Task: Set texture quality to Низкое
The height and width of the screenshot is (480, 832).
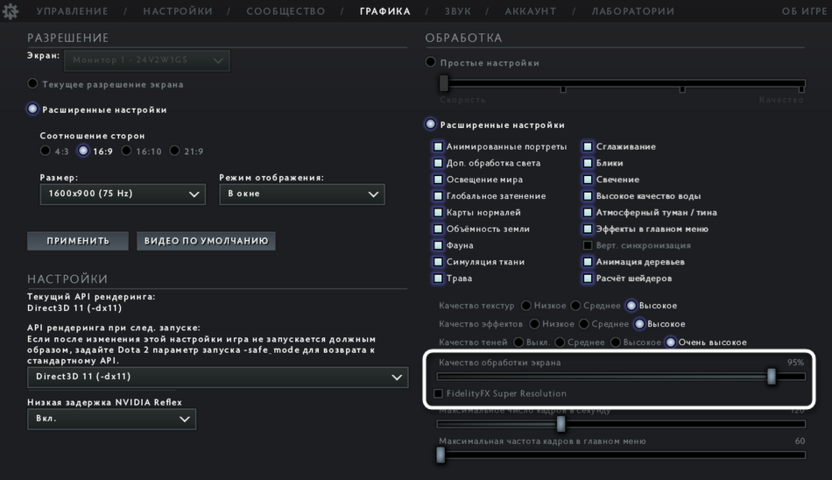Action: [x=526, y=306]
